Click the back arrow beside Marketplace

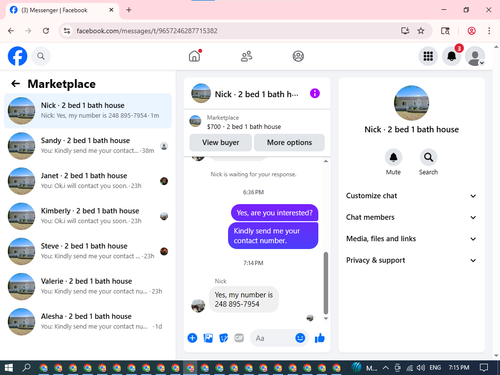click(x=15, y=83)
